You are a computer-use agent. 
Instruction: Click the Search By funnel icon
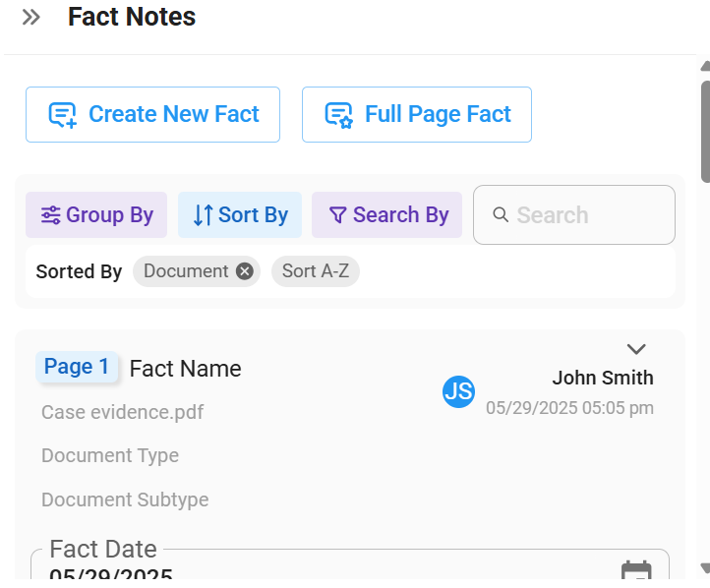click(338, 215)
